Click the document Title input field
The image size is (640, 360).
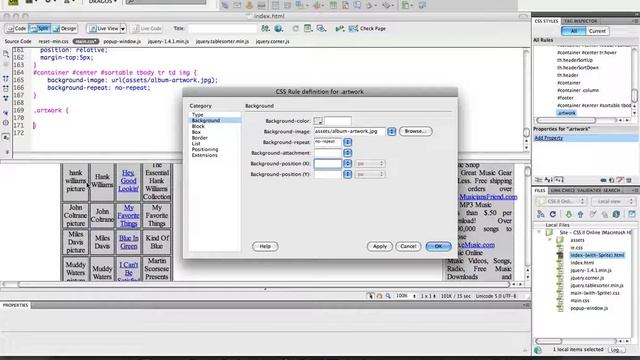(x=222, y=29)
